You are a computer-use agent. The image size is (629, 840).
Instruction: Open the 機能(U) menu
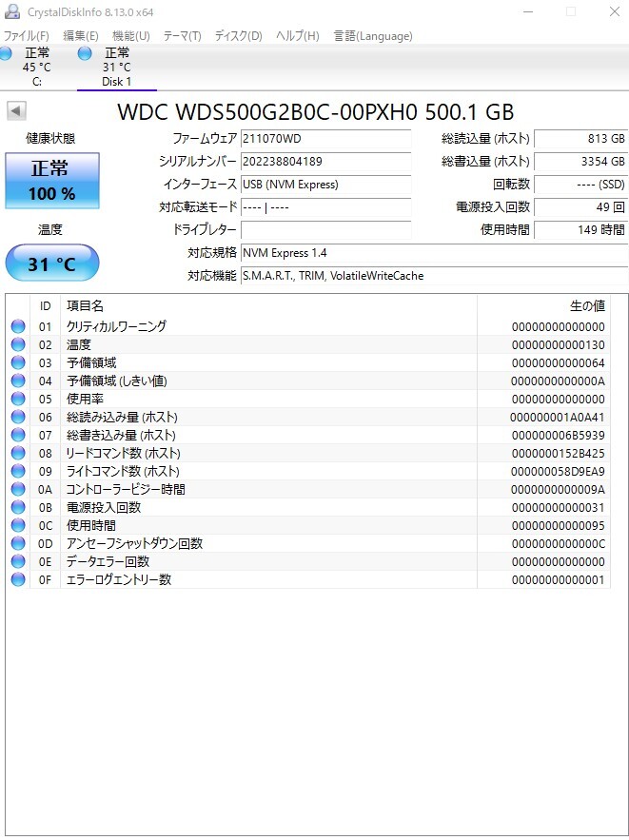coord(131,36)
